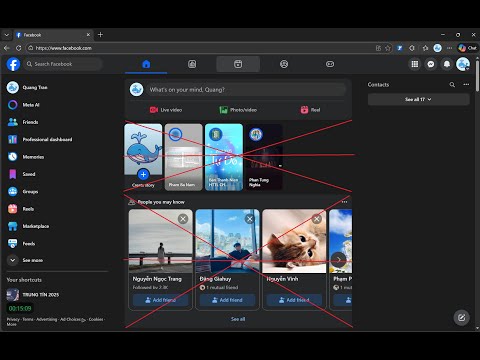Open the account profile avatar menu
Screen dimensions: 480x360
click(463, 64)
